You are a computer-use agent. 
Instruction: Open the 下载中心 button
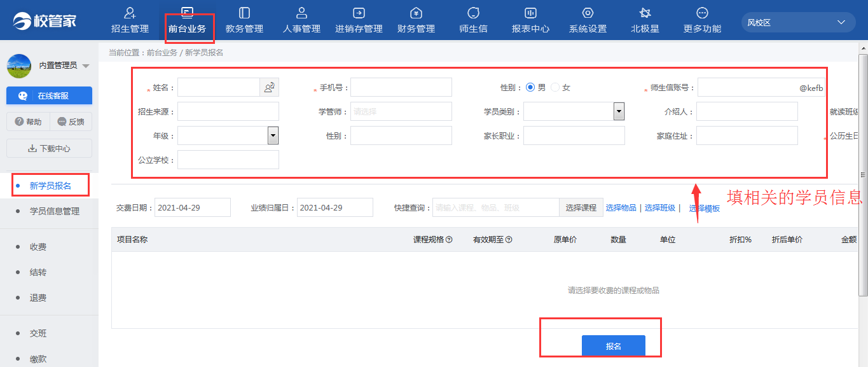[49, 148]
